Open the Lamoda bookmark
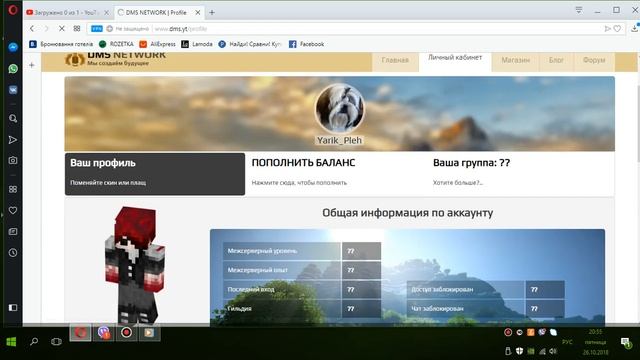The width and height of the screenshot is (640, 360). 197,44
